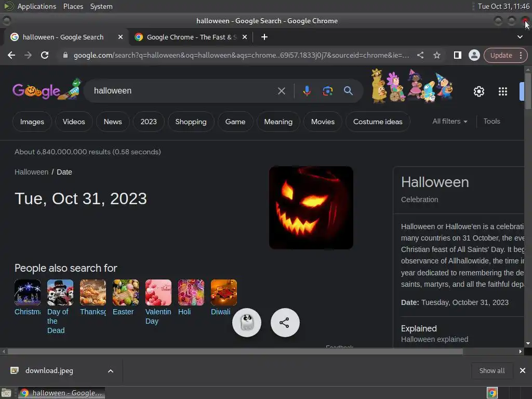Screen dimensions: 532x399
Task: Close the halloween Google Search tab
Action: (121, 37)
